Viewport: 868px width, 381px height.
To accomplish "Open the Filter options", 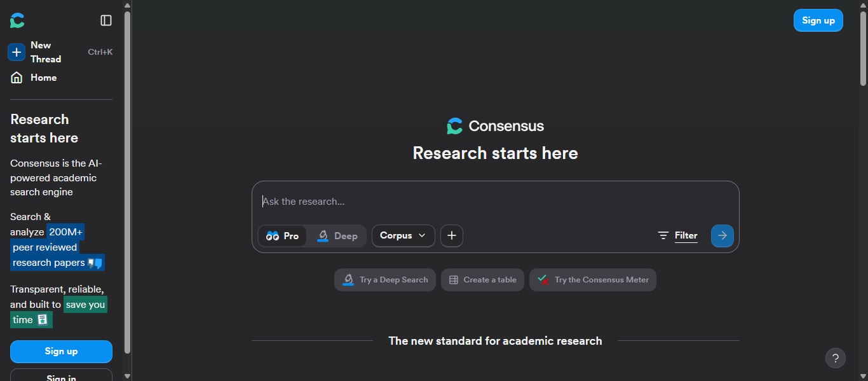I will click(x=677, y=235).
